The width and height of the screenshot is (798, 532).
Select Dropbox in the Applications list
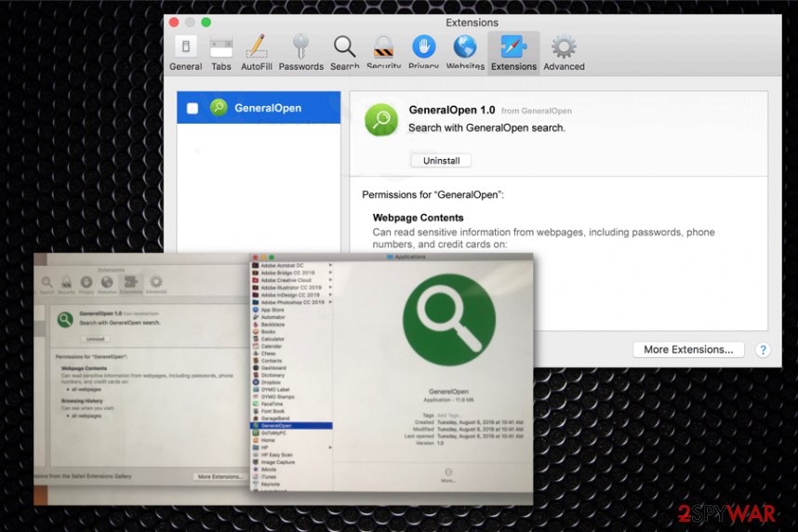(292, 382)
